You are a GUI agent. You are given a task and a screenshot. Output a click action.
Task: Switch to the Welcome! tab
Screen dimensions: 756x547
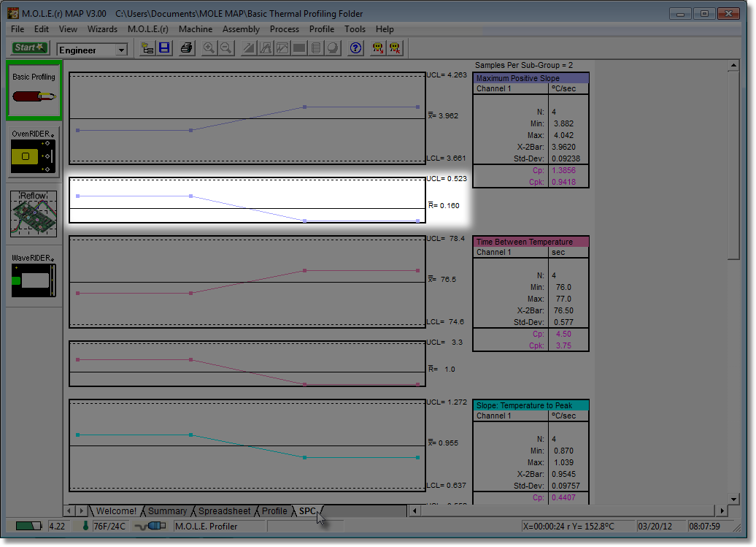[116, 510]
